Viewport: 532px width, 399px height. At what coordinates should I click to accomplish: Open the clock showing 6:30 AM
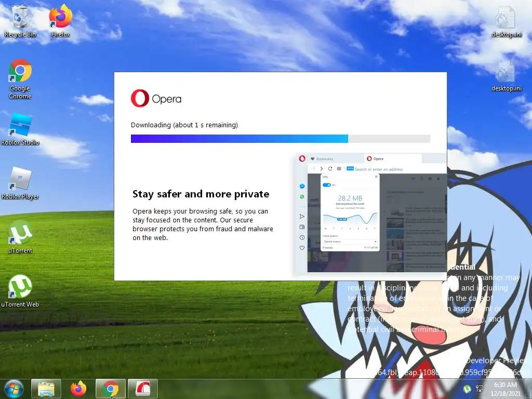(x=505, y=389)
